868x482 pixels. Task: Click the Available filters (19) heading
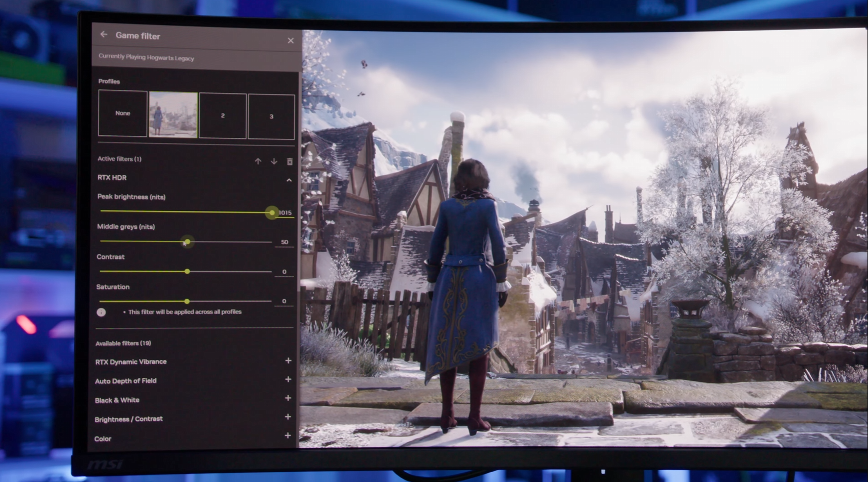pyautogui.click(x=123, y=343)
